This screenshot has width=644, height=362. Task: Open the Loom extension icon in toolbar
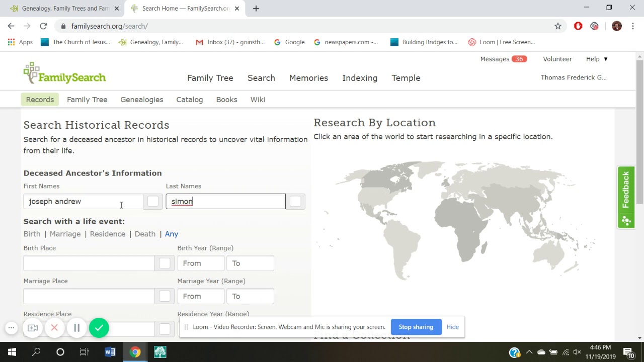pyautogui.click(x=595, y=26)
